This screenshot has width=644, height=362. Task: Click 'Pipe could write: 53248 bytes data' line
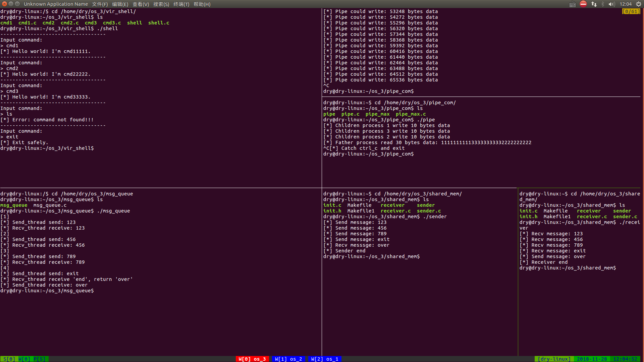(381, 11)
